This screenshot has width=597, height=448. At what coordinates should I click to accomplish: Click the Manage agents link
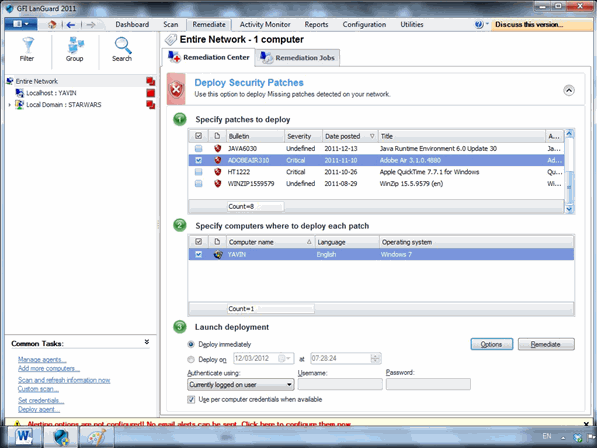pos(42,359)
